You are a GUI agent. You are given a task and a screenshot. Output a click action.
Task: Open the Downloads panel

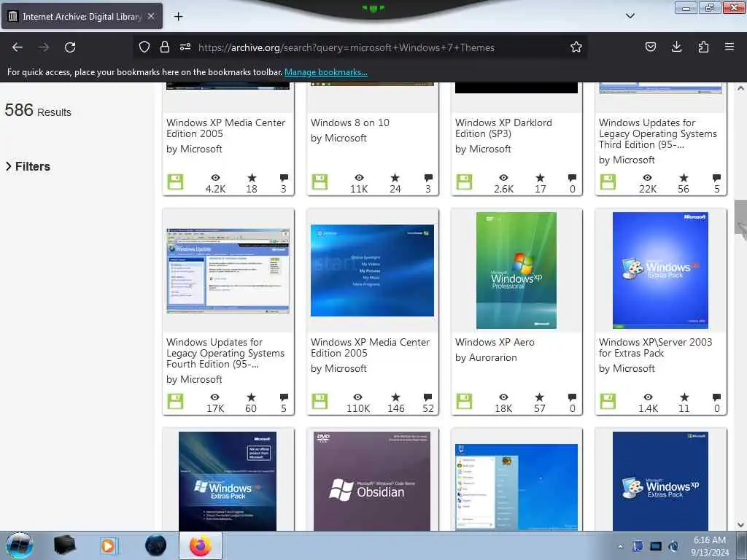(x=676, y=47)
